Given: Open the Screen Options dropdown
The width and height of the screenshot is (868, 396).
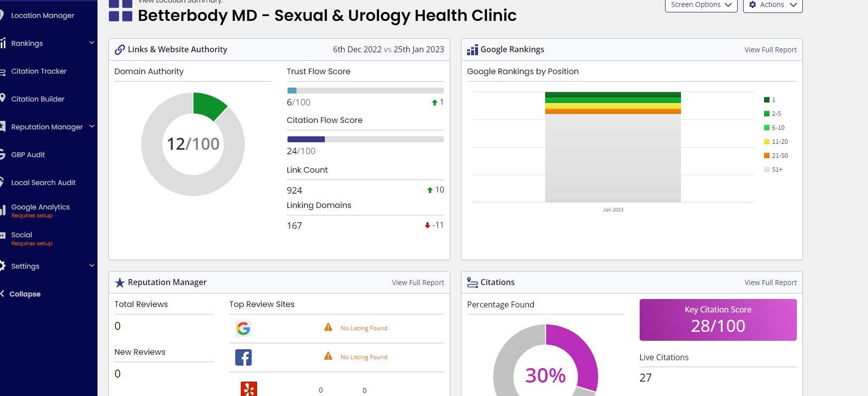Looking at the screenshot, I should [x=701, y=5].
